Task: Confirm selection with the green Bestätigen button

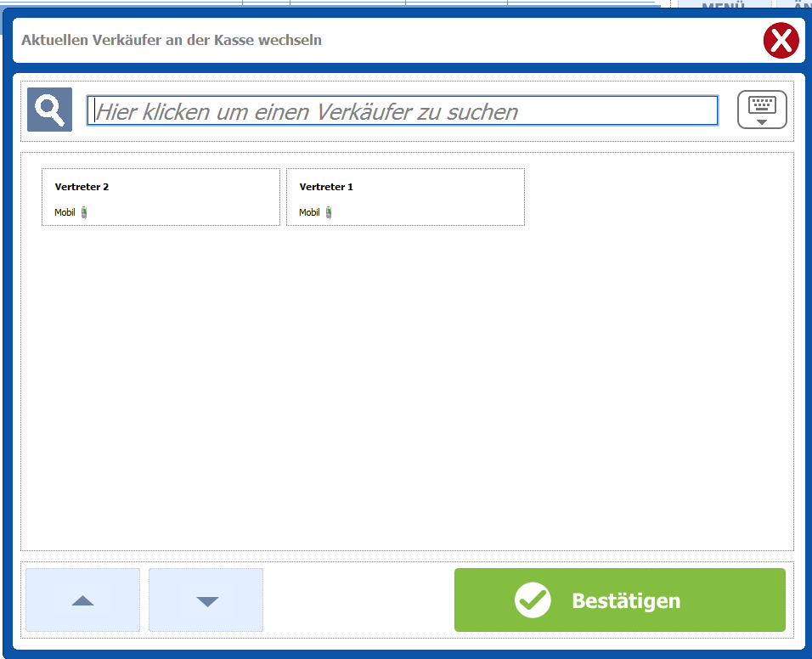Action: pos(619,600)
